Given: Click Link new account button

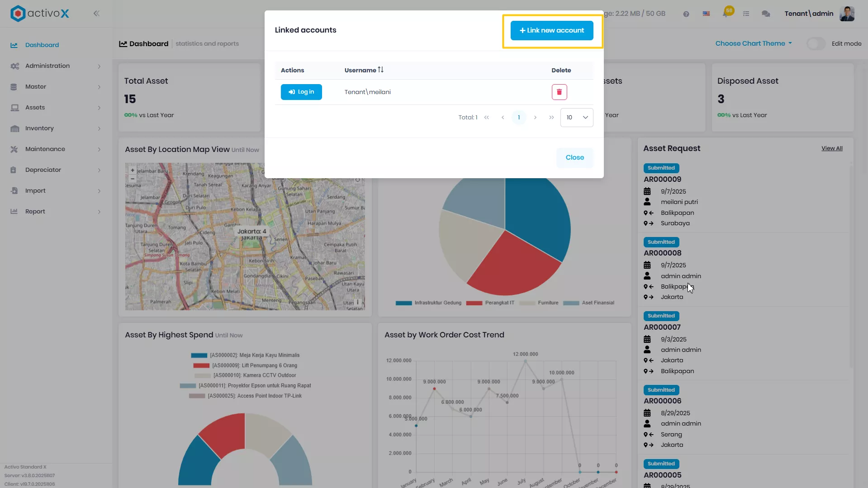Looking at the screenshot, I should coord(552,31).
